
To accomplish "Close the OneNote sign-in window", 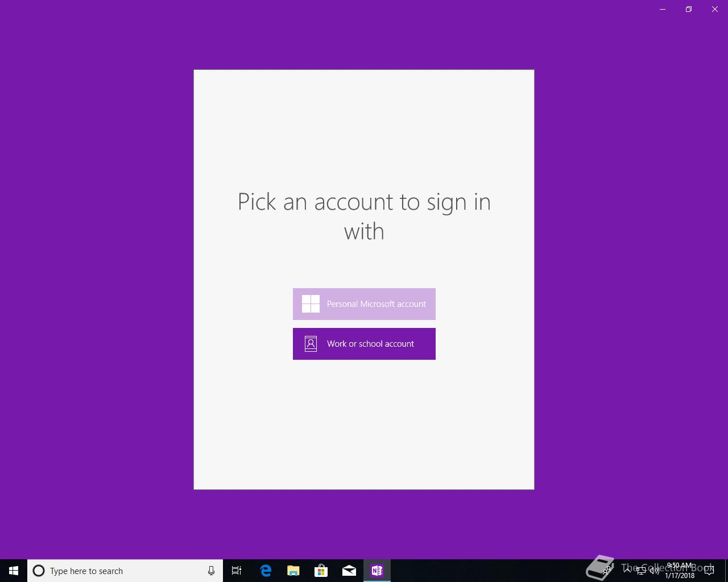I will pyautogui.click(x=715, y=9).
